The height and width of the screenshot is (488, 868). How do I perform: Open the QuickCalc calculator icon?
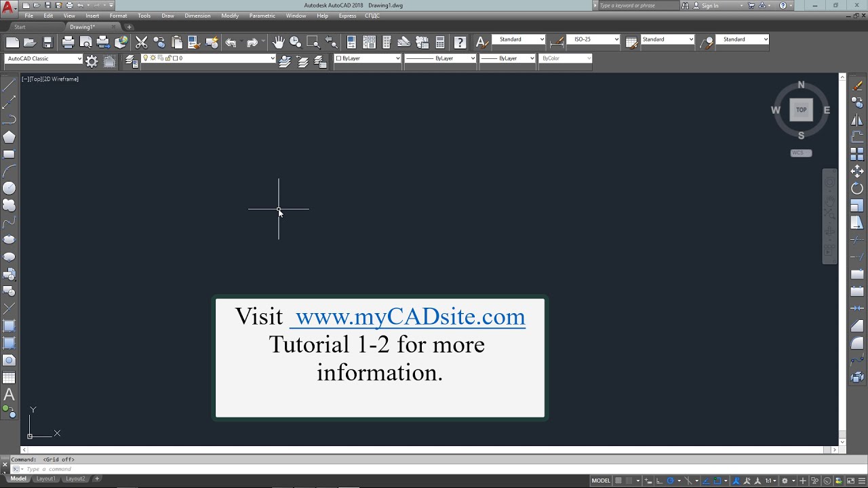(x=440, y=43)
